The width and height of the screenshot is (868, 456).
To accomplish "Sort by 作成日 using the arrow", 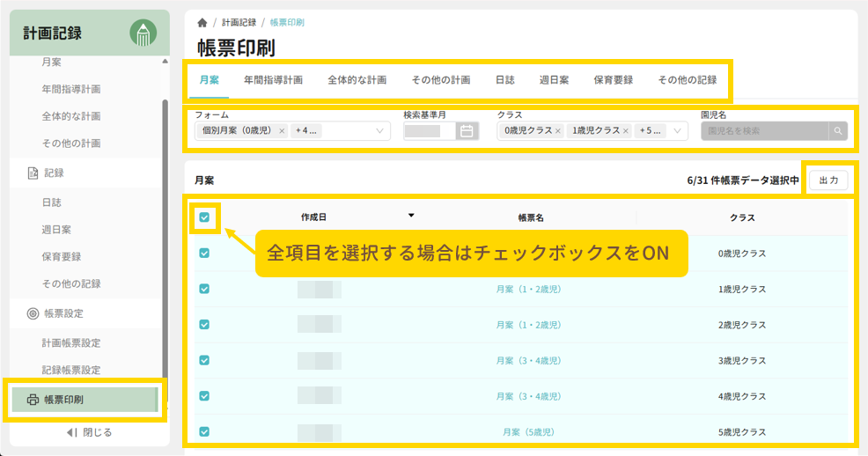I will point(410,215).
